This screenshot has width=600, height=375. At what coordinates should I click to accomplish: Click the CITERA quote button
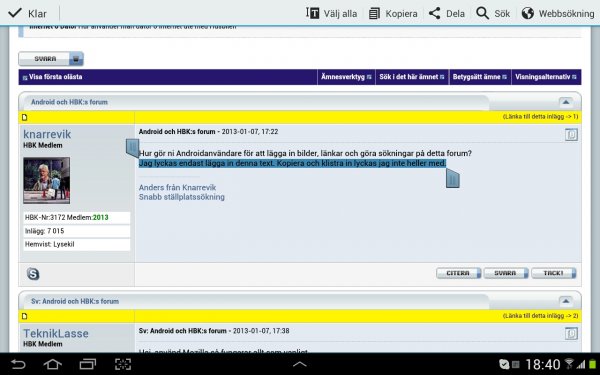(x=458, y=273)
